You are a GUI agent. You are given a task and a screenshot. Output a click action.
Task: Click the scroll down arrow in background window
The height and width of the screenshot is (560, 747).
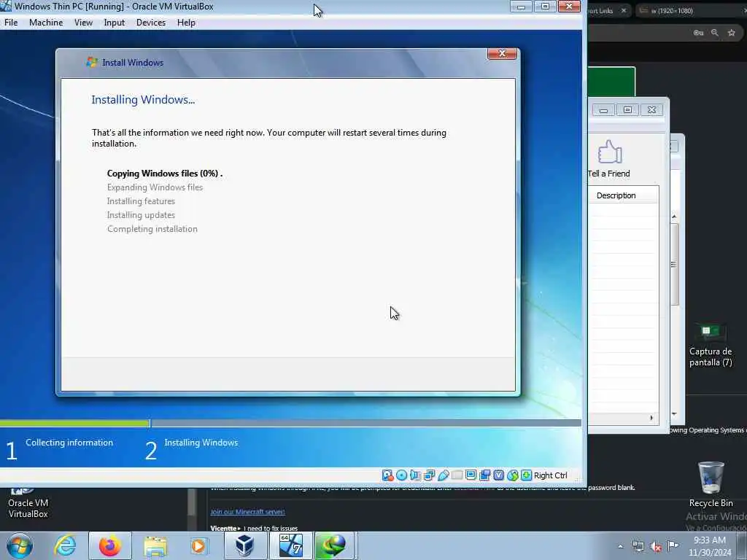point(674,414)
